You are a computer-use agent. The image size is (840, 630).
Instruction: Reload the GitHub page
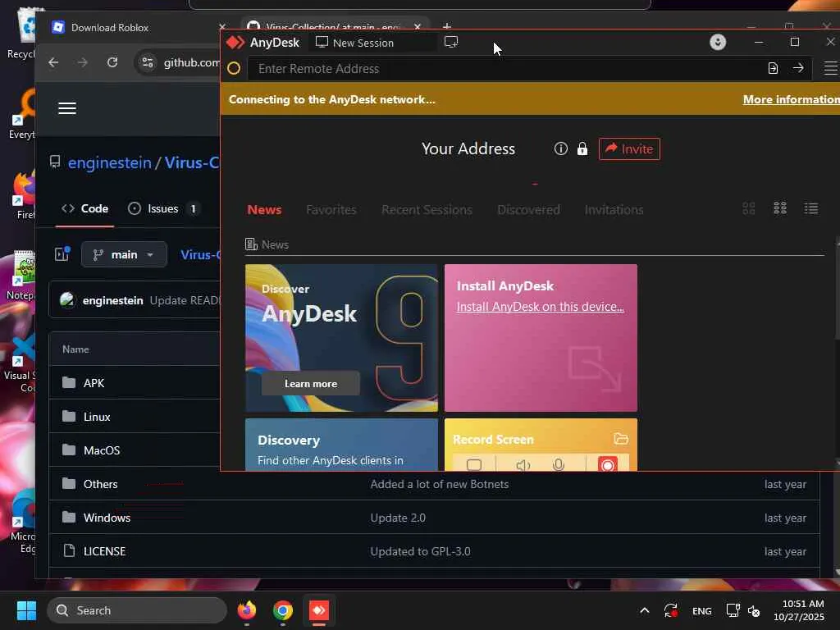pos(112,62)
